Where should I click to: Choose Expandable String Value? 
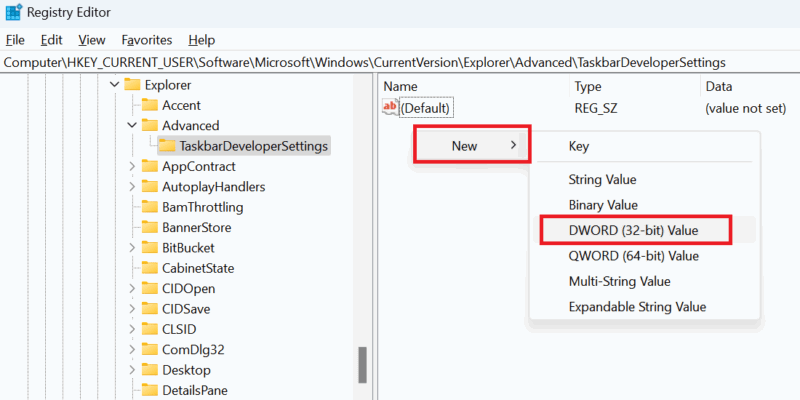(644, 307)
